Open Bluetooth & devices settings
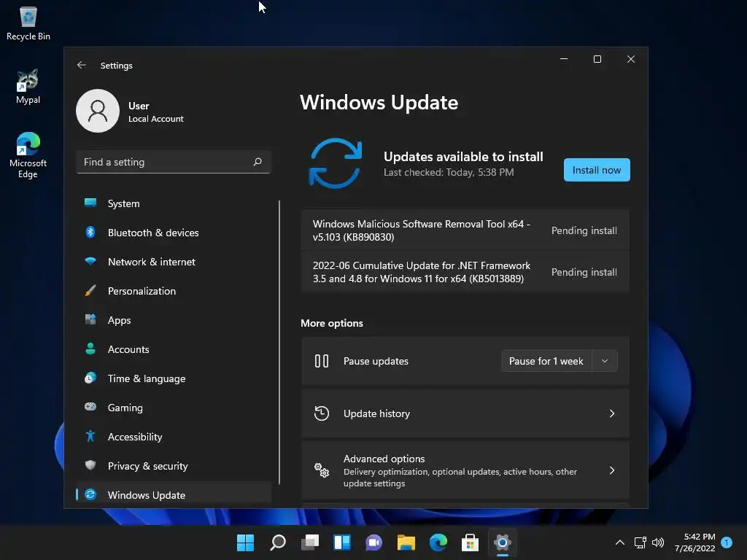The image size is (747, 560). [174, 233]
